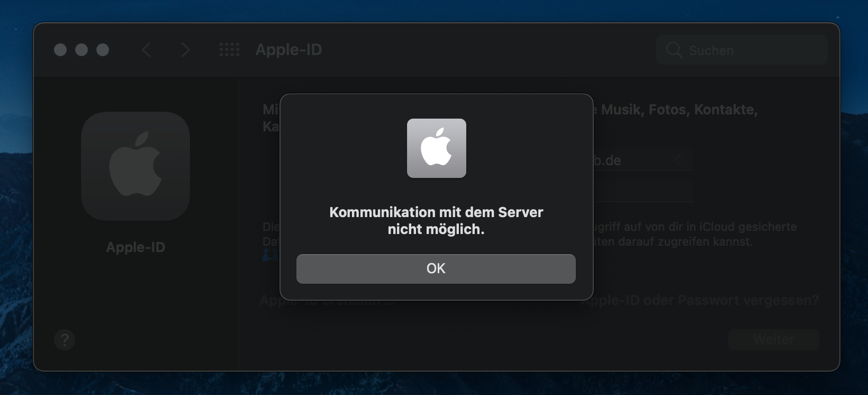The width and height of the screenshot is (868, 395).
Task: Zoom the Apple-ID window
Action: [103, 50]
